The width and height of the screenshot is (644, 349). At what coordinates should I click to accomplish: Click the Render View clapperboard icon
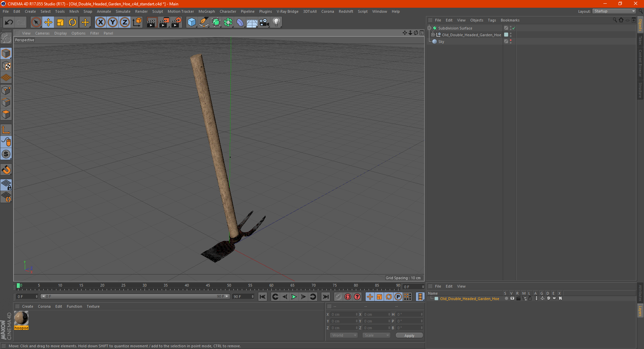tap(152, 22)
